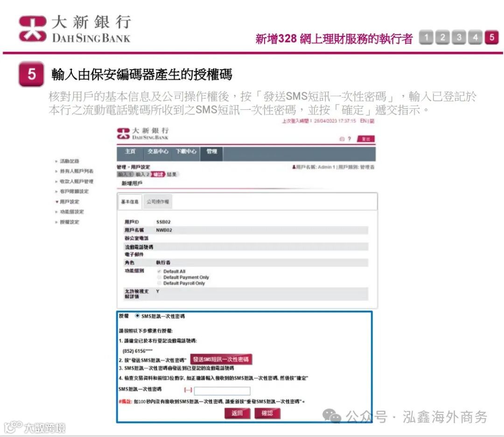Image resolution: width=504 pixels, height=437 pixels.
Task: Select the SMS短訊一次性密碼 authorization radio button
Action: click(138, 316)
